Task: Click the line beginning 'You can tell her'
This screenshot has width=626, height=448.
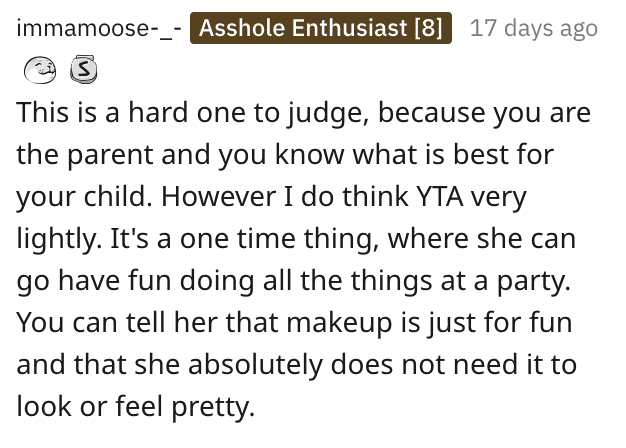Action: click(x=294, y=323)
